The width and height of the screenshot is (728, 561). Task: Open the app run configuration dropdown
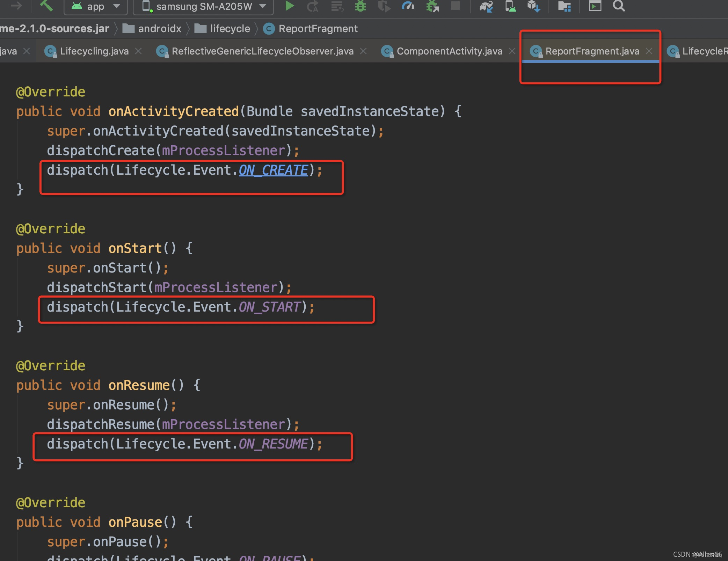(96, 6)
